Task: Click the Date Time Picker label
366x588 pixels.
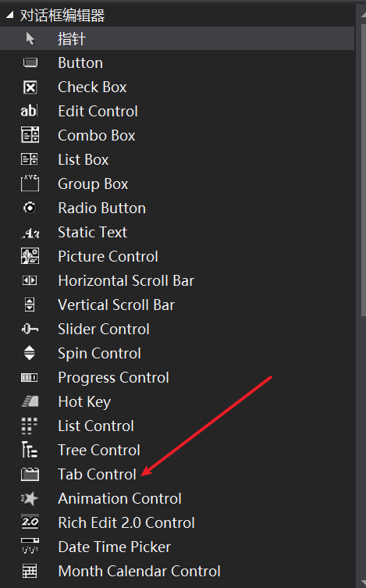Action: [114, 547]
